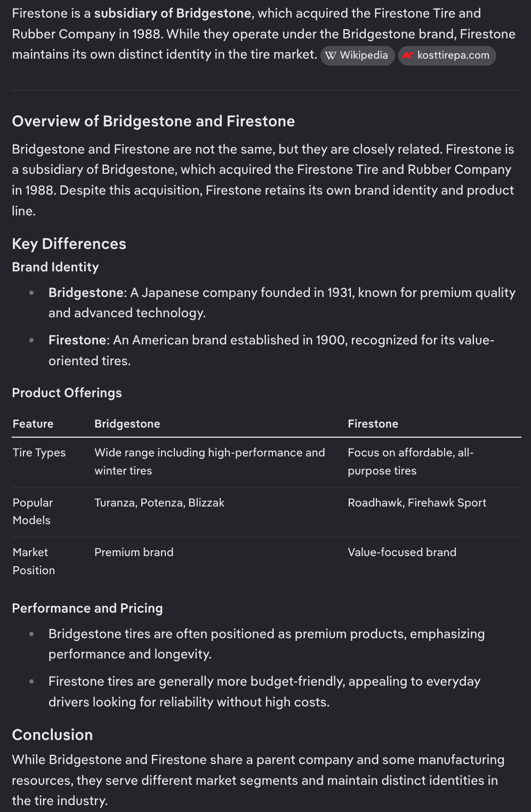The image size is (531, 812).
Task: Click the Value-focused brand table cell
Action: (402, 552)
